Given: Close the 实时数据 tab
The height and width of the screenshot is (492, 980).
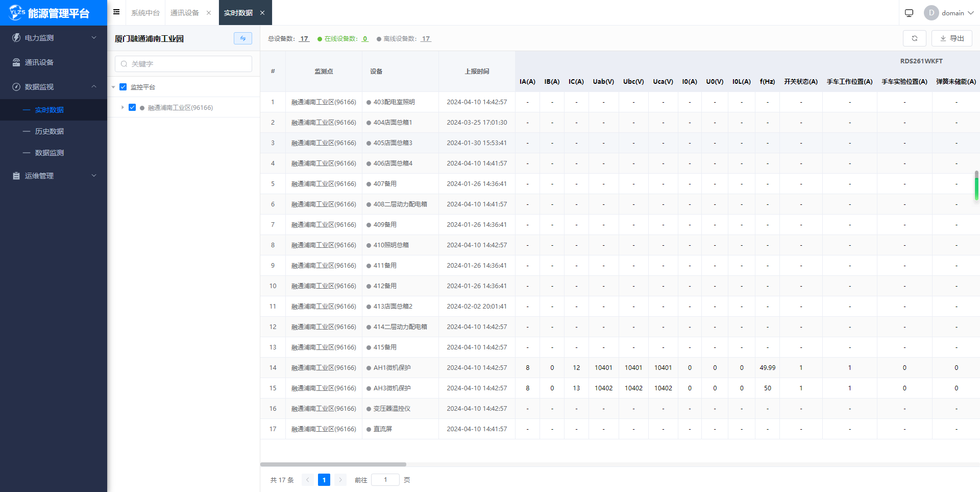Looking at the screenshot, I should [262, 13].
